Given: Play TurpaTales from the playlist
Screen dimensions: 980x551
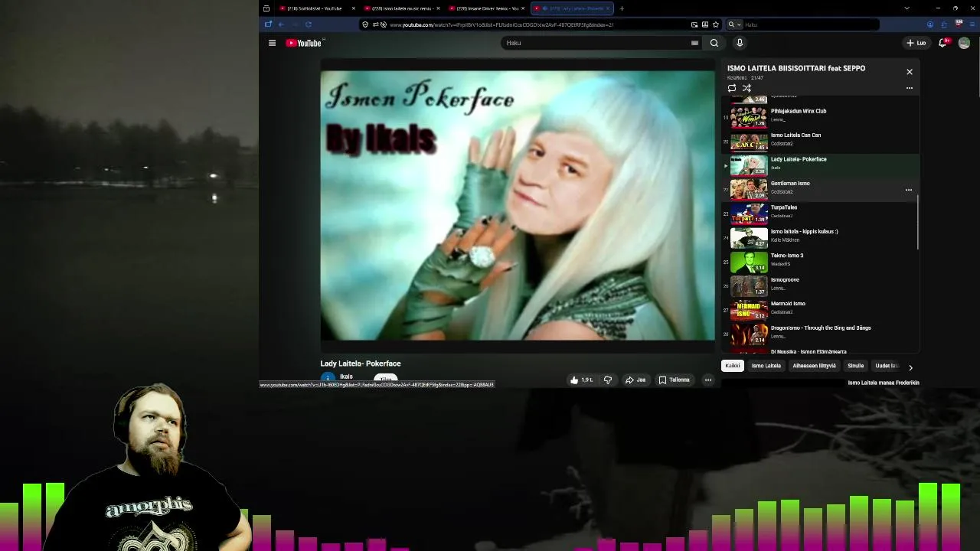Looking at the screenshot, I should tap(819, 213).
